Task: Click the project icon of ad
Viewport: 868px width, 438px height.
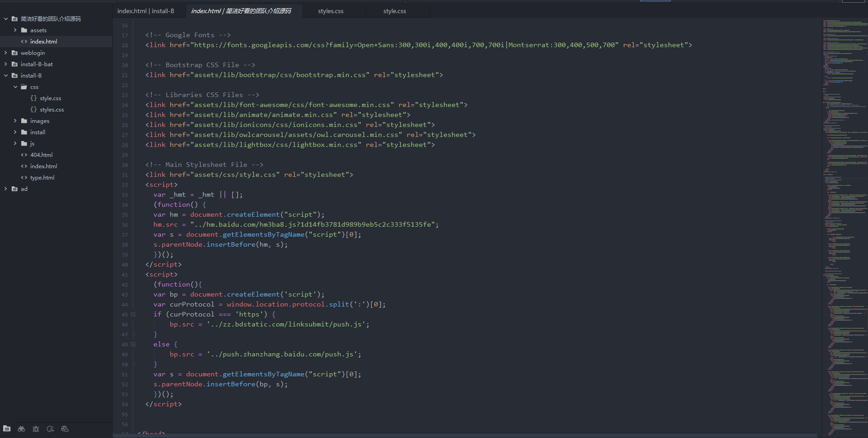Action: coord(15,189)
